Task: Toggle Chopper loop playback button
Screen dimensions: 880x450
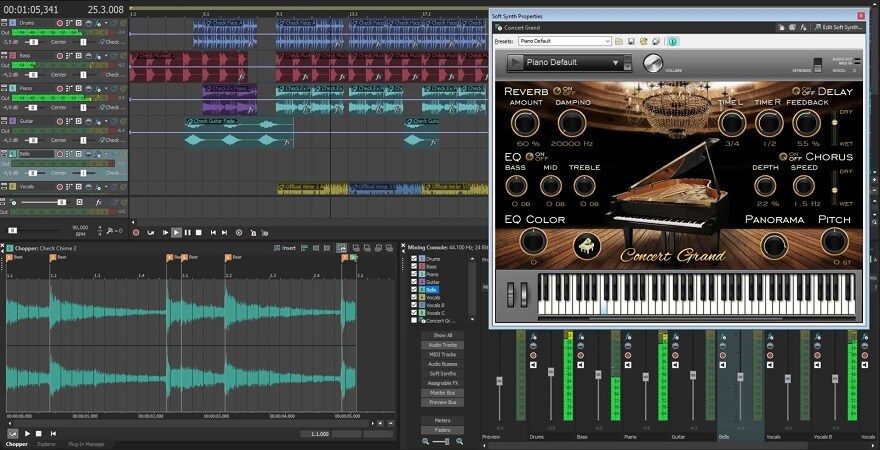Action: pyautogui.click(x=12, y=434)
